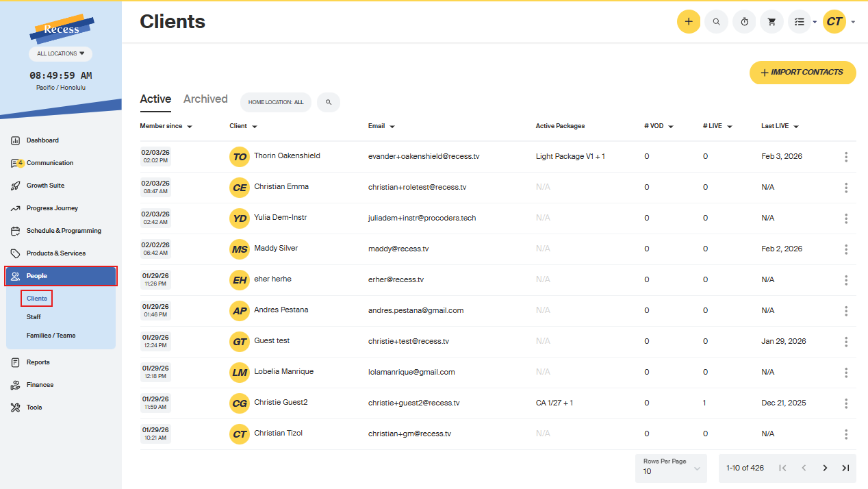Click the 1-10 of 426 pagination text
The width and height of the screenshot is (868, 489).
745,468
